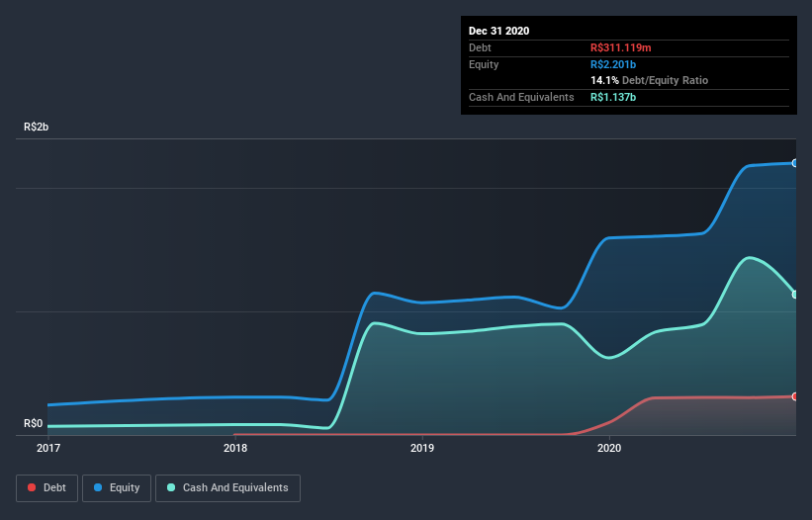Select the 2020 axis label
Screen dimensions: 812x520
click(609, 448)
